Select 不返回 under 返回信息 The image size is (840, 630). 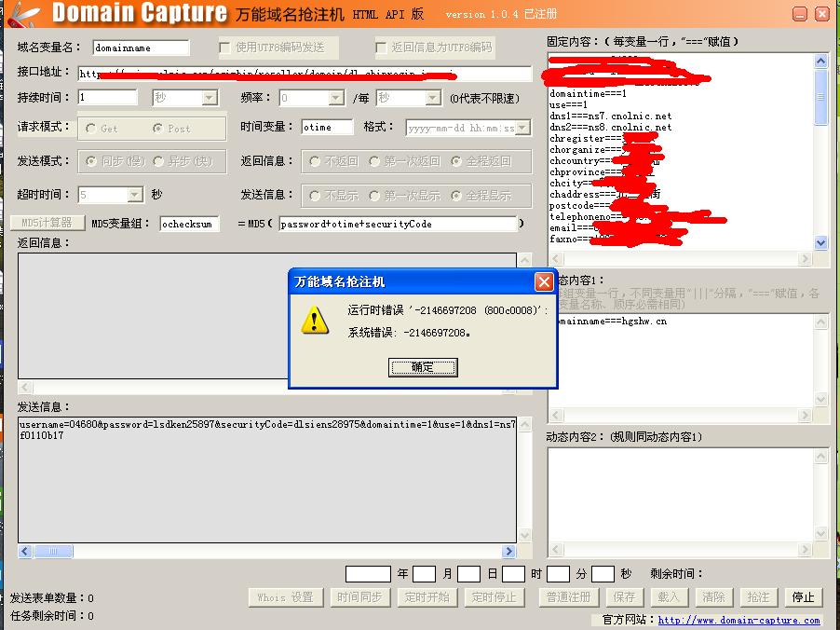[315, 161]
